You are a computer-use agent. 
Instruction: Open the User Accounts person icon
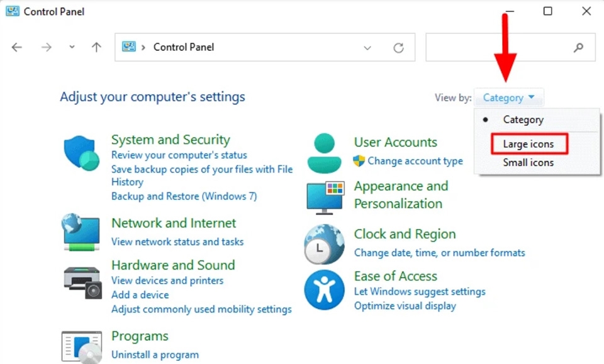pos(325,153)
